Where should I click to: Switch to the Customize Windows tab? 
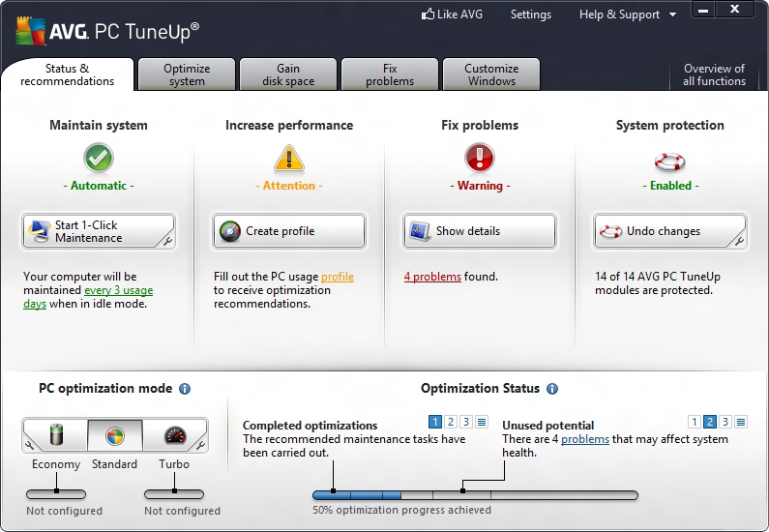(x=491, y=74)
